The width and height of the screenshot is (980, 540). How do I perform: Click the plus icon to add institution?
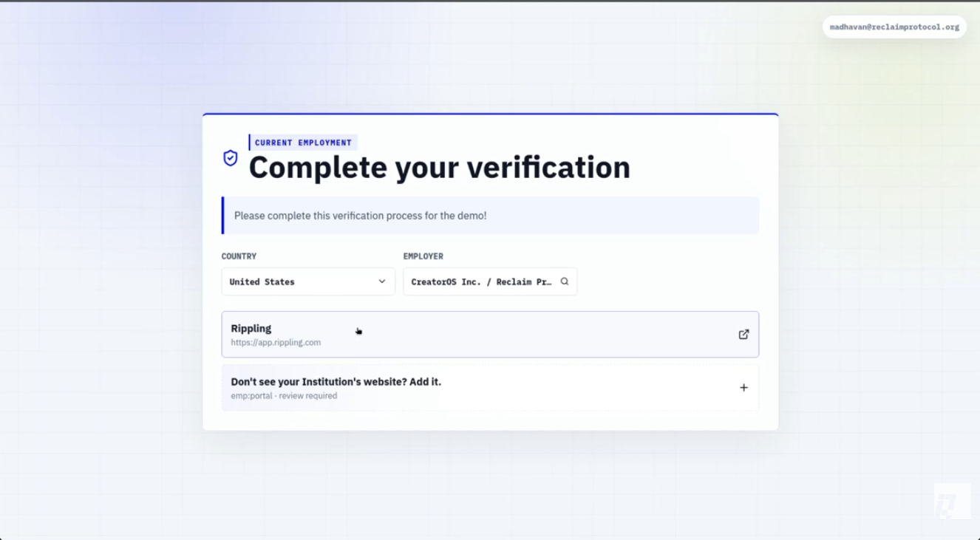click(x=743, y=388)
